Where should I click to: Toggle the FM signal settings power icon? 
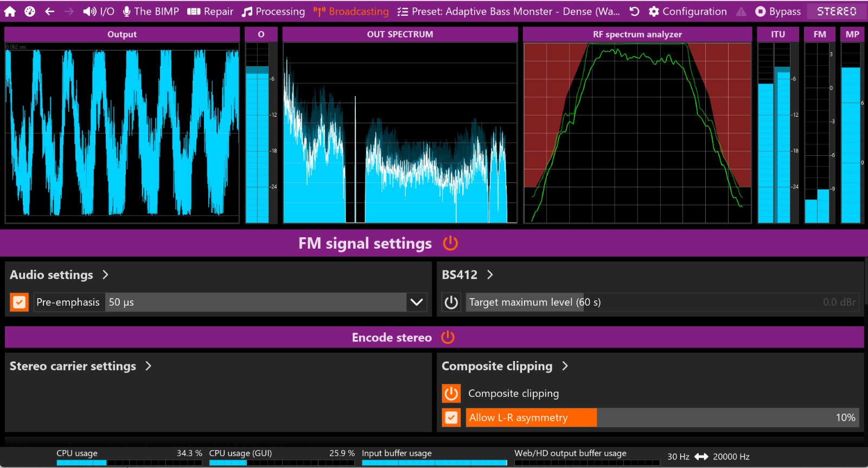[450, 243]
